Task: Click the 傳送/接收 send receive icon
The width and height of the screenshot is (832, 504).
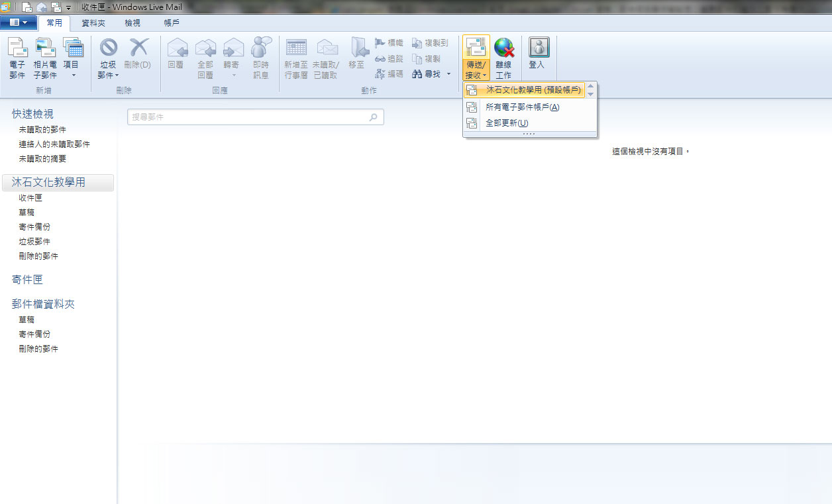Action: (476, 48)
